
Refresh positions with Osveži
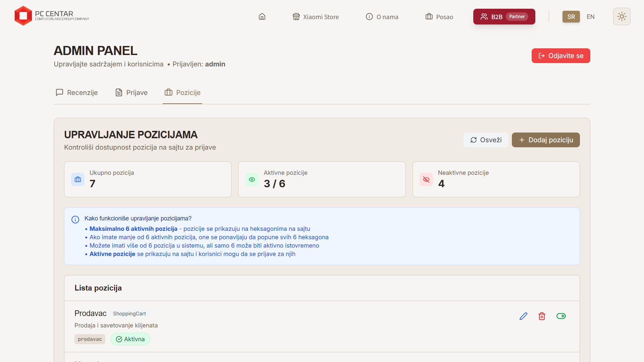pyautogui.click(x=486, y=140)
